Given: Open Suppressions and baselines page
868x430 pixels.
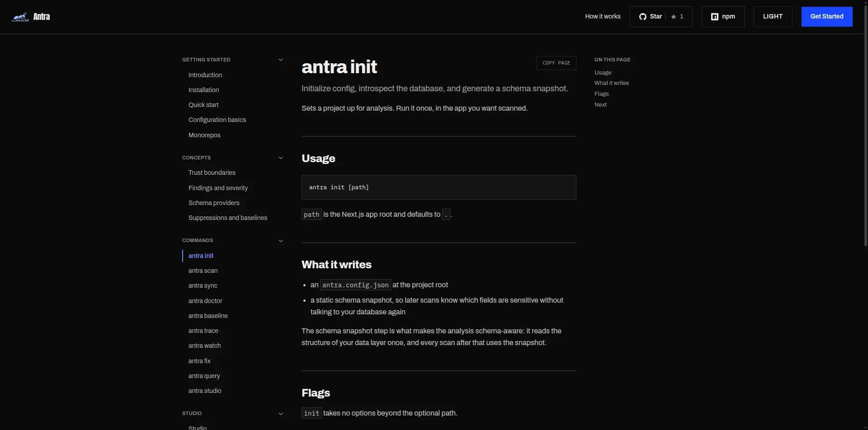Looking at the screenshot, I should (x=228, y=218).
